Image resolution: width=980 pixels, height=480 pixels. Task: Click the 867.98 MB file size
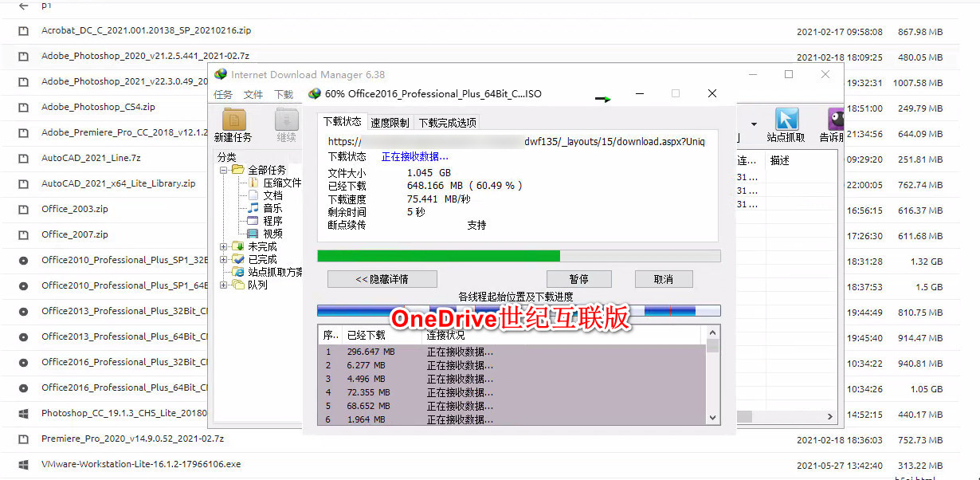pos(920,32)
